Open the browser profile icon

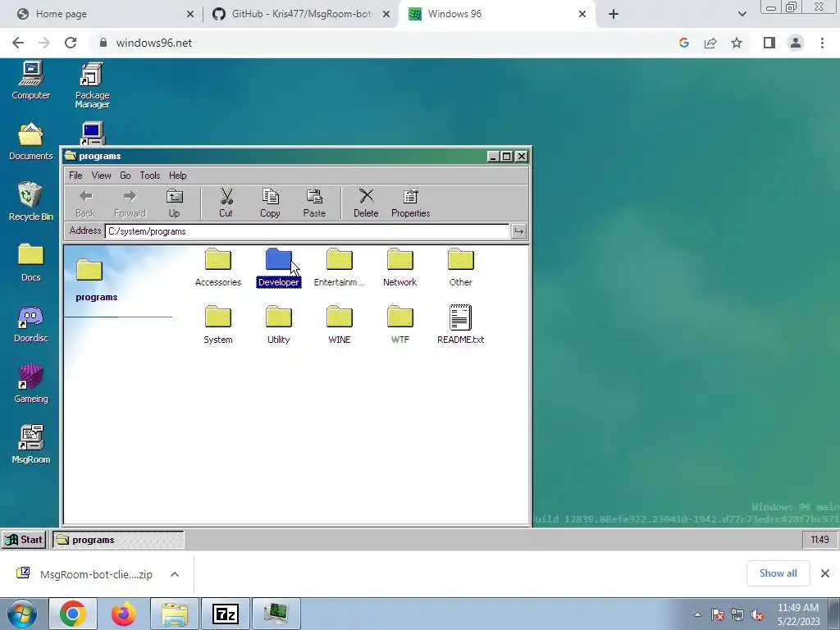tap(796, 43)
